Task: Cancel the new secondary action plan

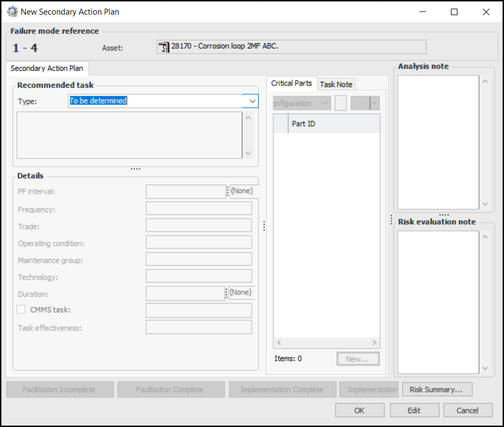Action: click(468, 410)
